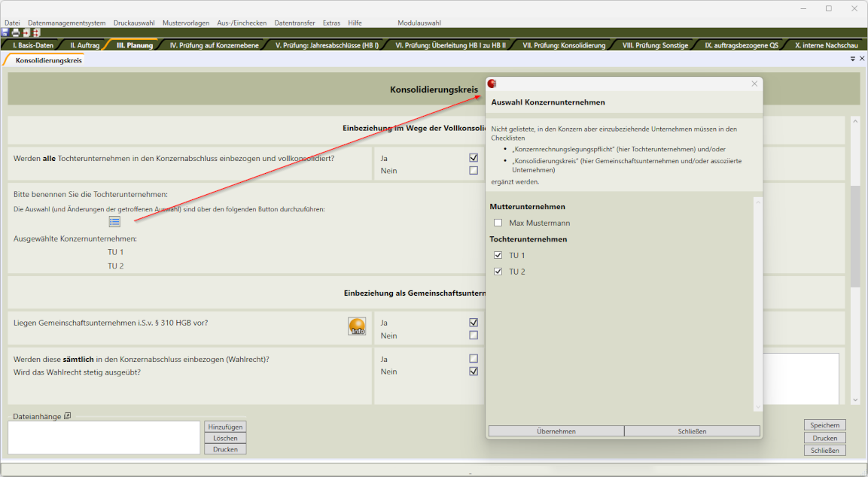
Task: Click the red application icon in dialog title
Action: click(492, 84)
